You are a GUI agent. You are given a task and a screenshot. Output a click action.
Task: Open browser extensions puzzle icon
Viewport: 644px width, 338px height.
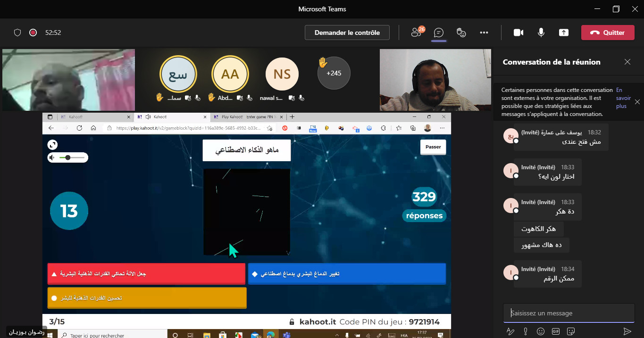click(x=383, y=128)
